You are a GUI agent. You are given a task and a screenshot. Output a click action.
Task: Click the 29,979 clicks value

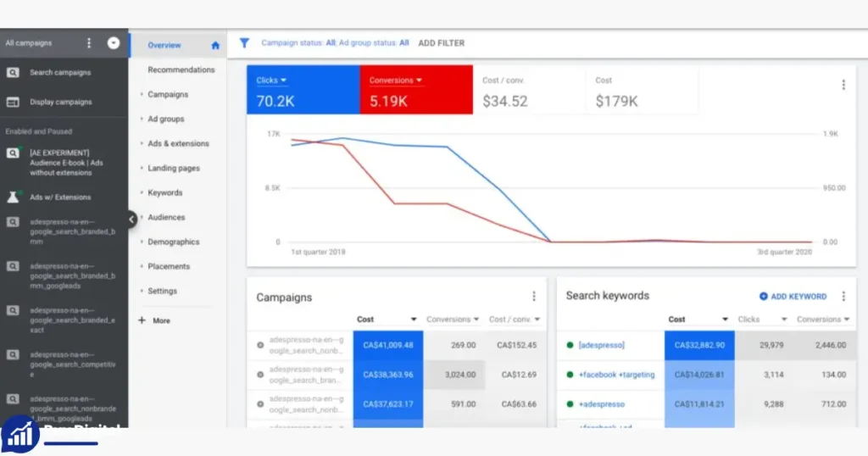click(771, 345)
